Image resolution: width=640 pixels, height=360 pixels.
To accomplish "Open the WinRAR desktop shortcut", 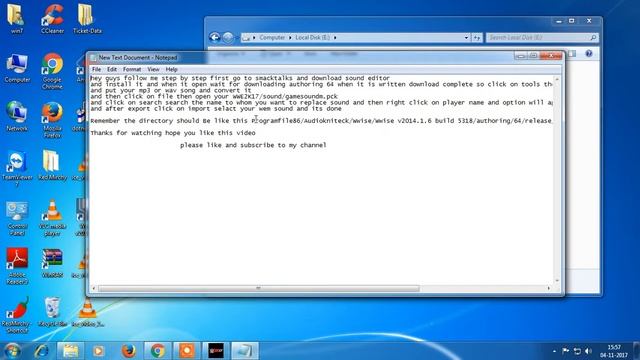I will [52, 263].
